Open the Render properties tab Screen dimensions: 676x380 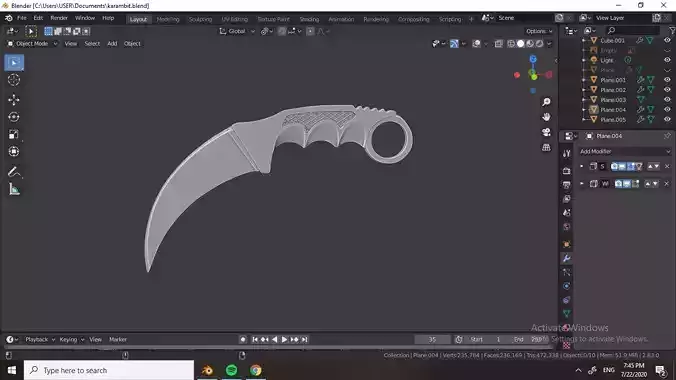tap(566, 171)
